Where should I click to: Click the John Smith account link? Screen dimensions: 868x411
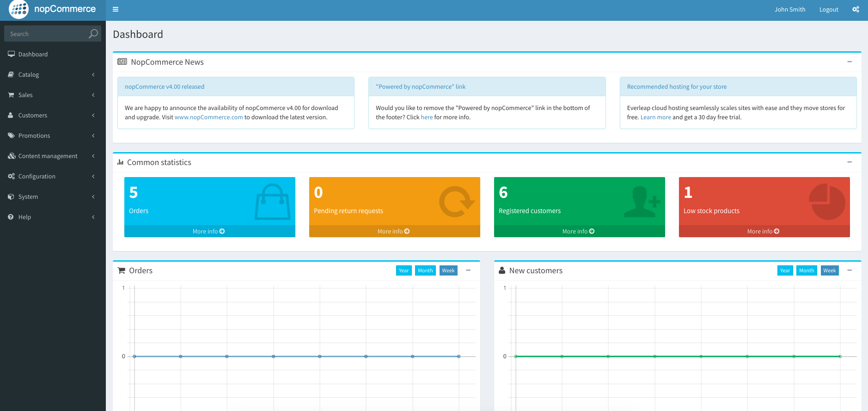point(790,9)
